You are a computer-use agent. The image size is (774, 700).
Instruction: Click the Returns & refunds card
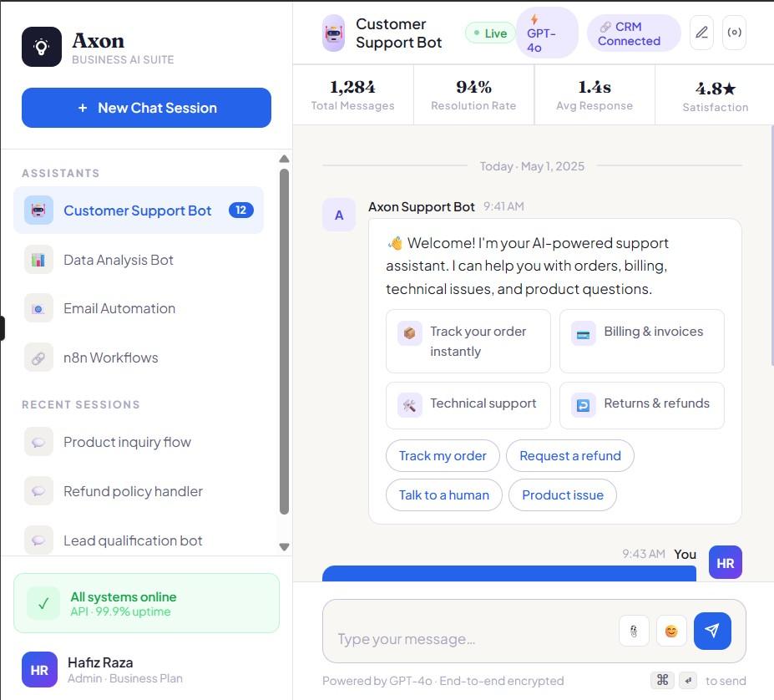(x=642, y=405)
